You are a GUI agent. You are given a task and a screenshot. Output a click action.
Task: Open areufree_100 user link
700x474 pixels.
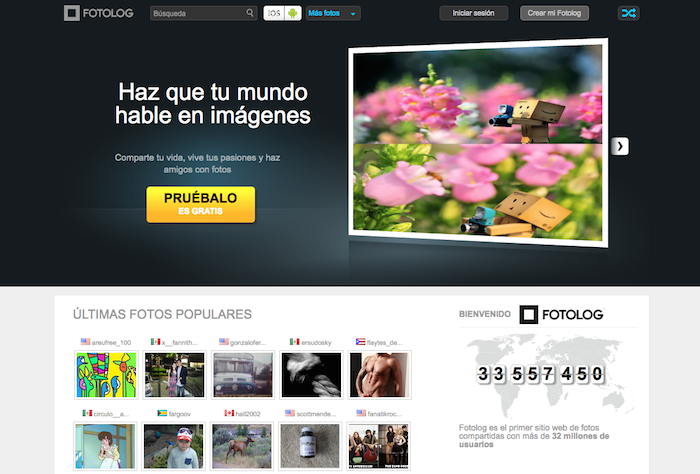(111, 343)
